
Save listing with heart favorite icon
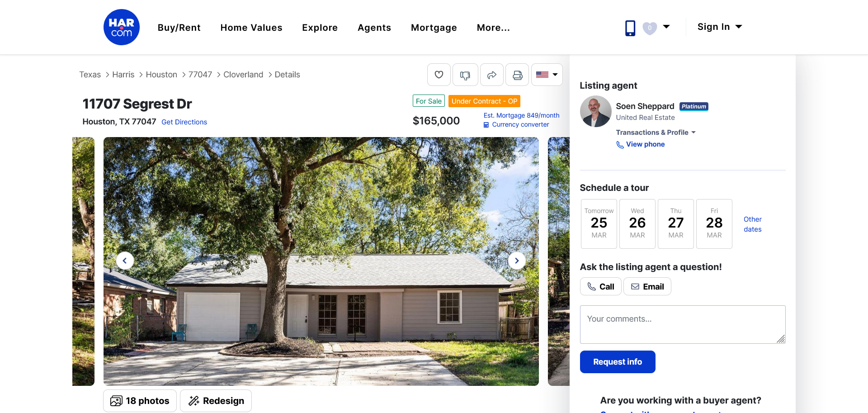pyautogui.click(x=439, y=75)
